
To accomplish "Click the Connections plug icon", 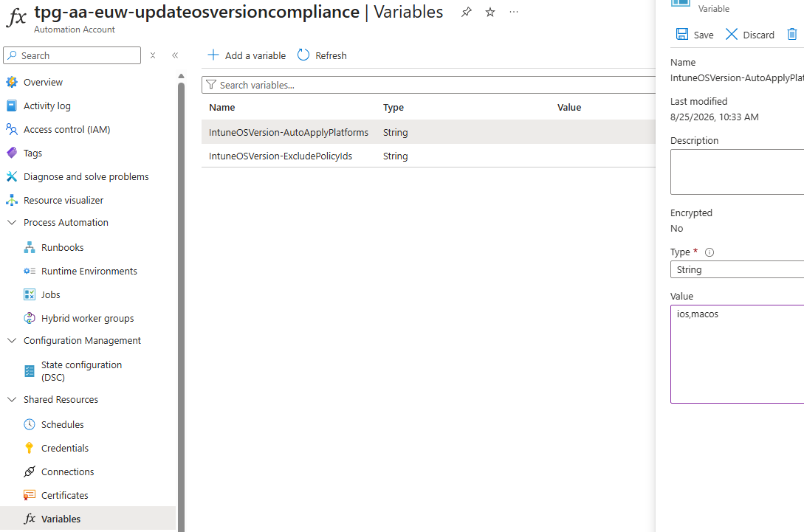I will tap(30, 471).
